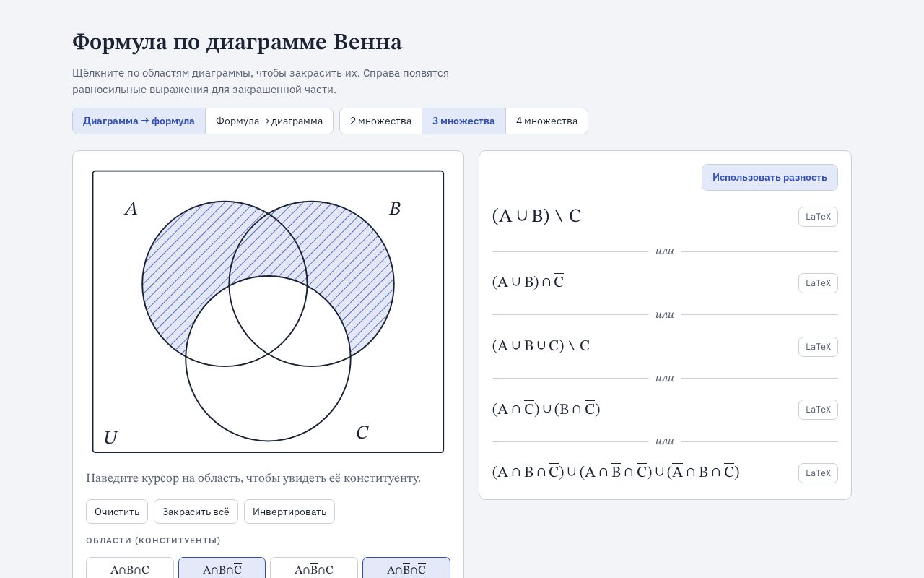Click the formula (A ∪ B) \ C
This screenshot has width=924, height=578.
click(x=536, y=217)
